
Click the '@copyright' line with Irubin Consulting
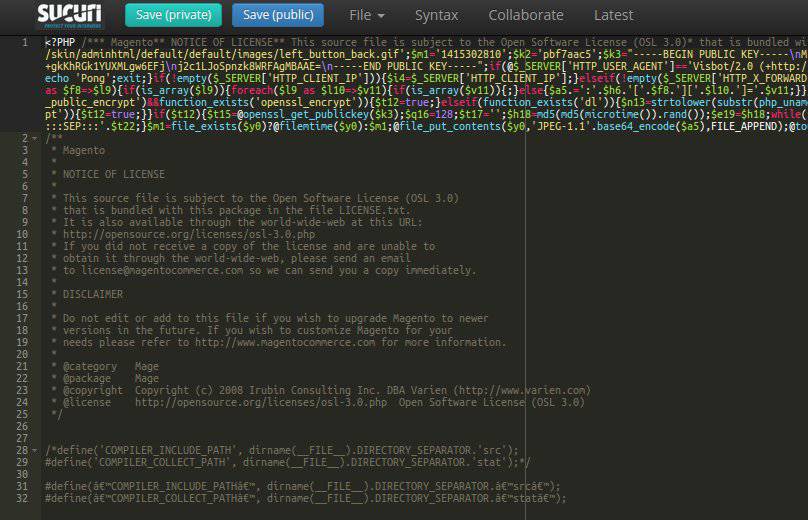coord(321,390)
